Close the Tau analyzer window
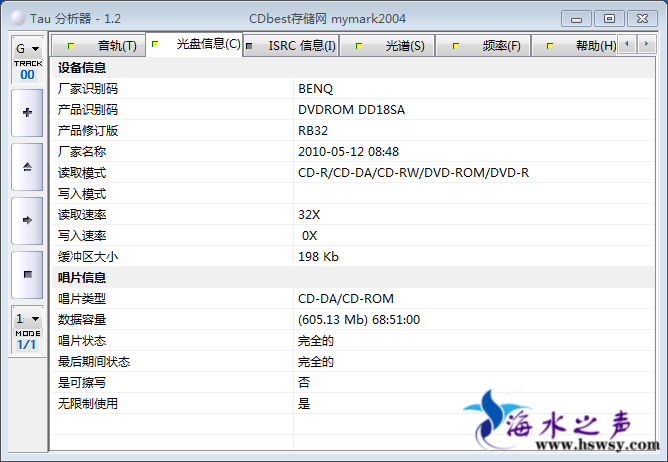This screenshot has width=668, height=462. pos(642,19)
